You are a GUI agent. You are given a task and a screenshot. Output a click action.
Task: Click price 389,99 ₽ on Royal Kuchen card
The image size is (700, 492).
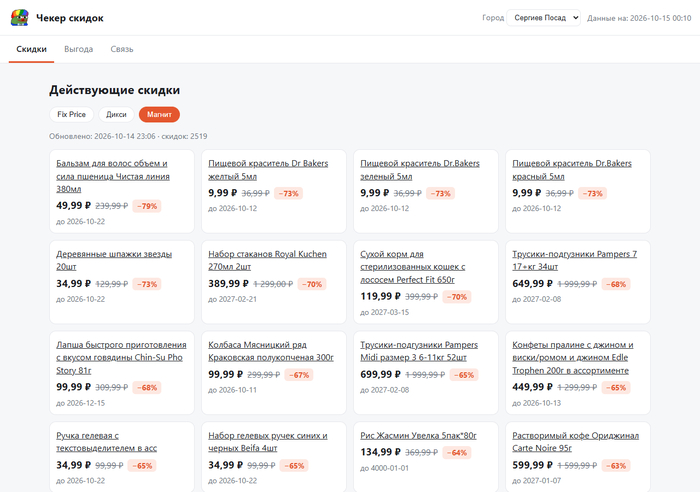[228, 284]
